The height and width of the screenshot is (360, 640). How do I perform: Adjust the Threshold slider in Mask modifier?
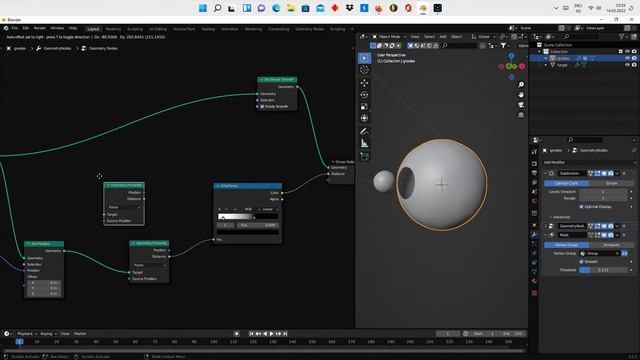click(x=603, y=270)
